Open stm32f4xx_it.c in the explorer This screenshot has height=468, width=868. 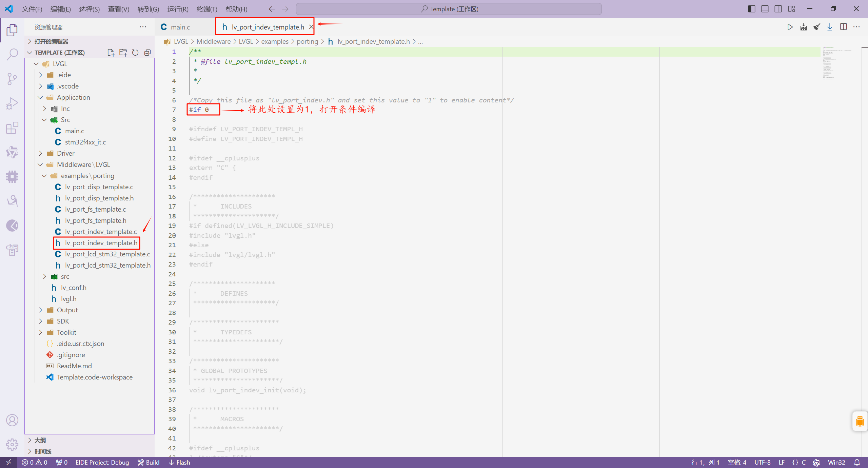click(85, 142)
